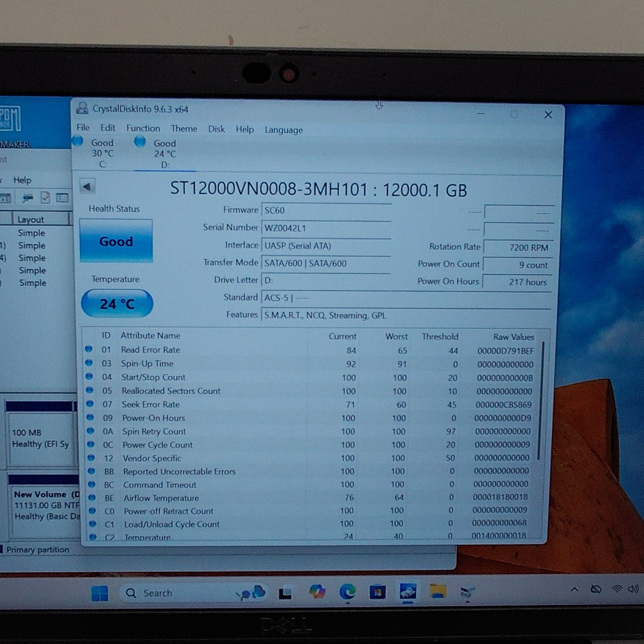644x644 pixels.
Task: Click the Good health status button
Action: (x=116, y=241)
